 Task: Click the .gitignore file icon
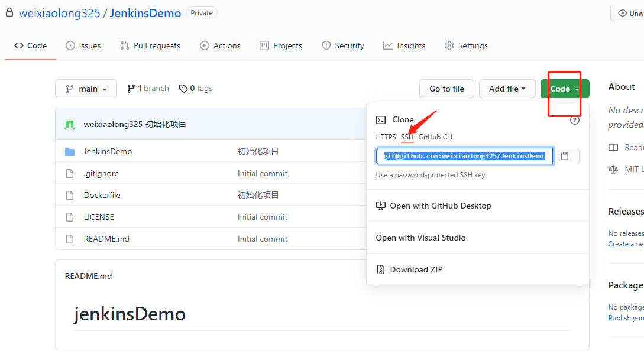(70, 173)
